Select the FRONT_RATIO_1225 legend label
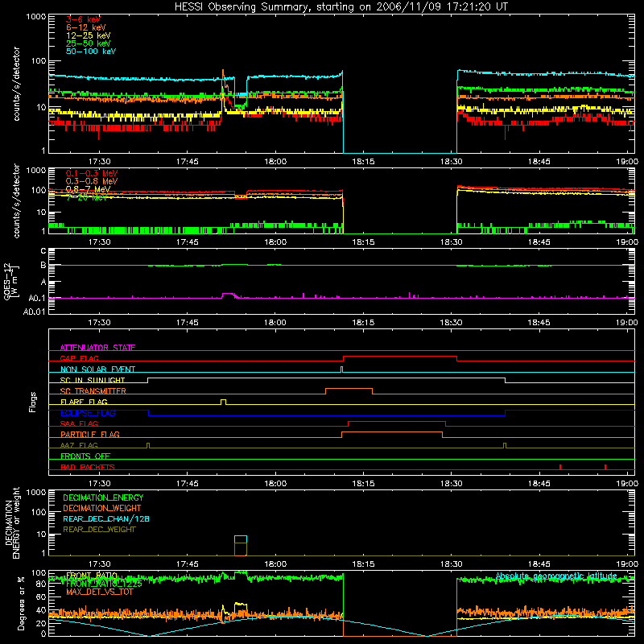 click(104, 584)
